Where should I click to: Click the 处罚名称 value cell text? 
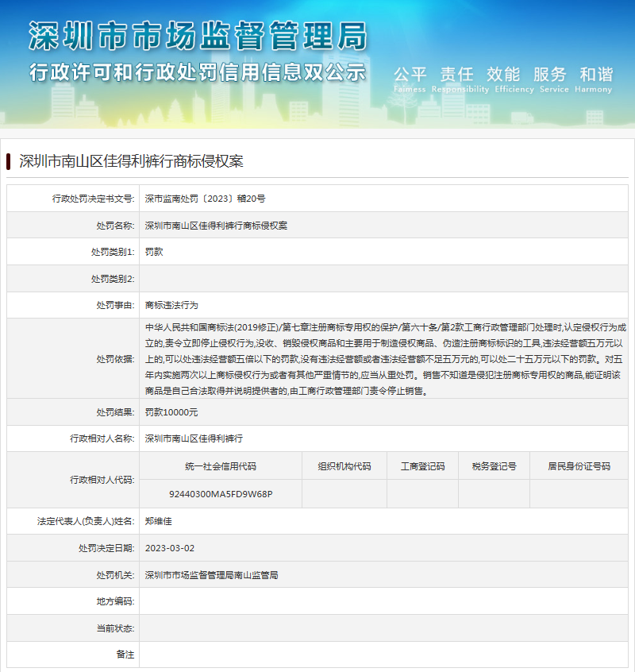point(216,226)
